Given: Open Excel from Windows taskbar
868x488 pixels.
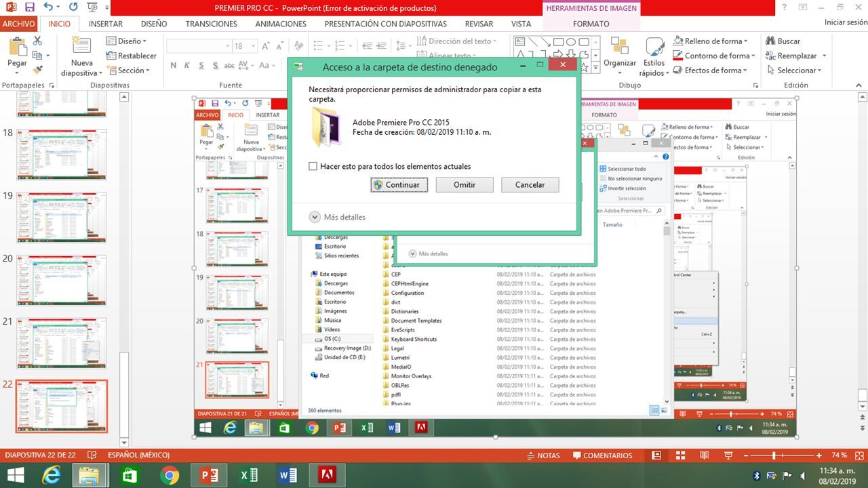Looking at the screenshot, I should [x=248, y=475].
